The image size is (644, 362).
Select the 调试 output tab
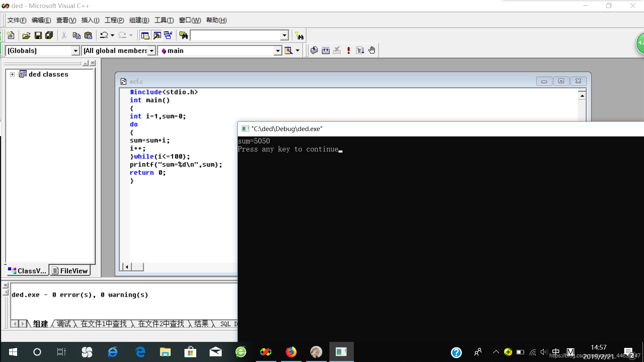[64, 324]
